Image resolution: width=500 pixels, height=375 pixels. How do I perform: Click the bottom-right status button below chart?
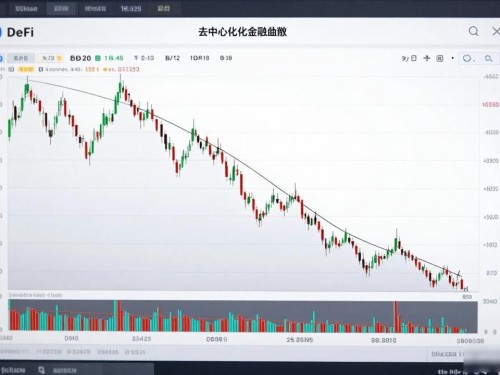pyautogui.click(x=447, y=354)
